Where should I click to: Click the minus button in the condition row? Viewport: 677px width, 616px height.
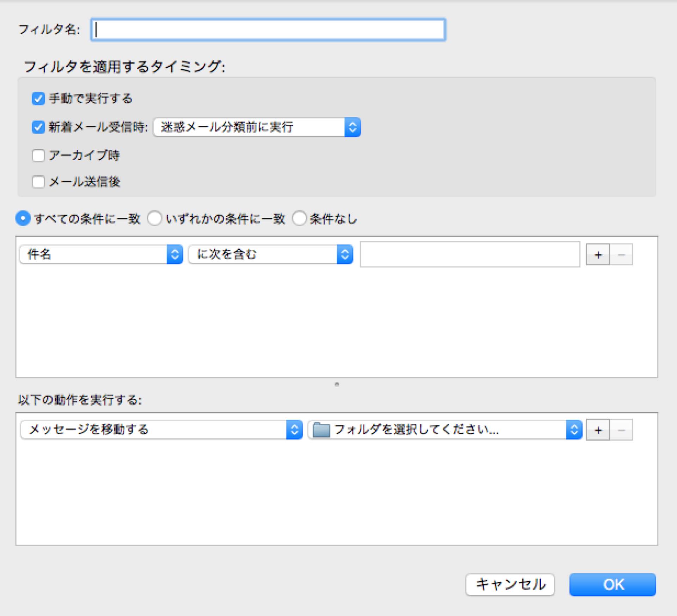pyautogui.click(x=621, y=254)
